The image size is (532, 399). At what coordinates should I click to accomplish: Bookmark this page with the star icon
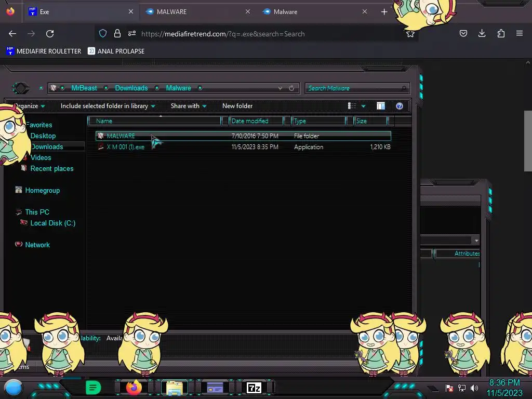click(410, 34)
